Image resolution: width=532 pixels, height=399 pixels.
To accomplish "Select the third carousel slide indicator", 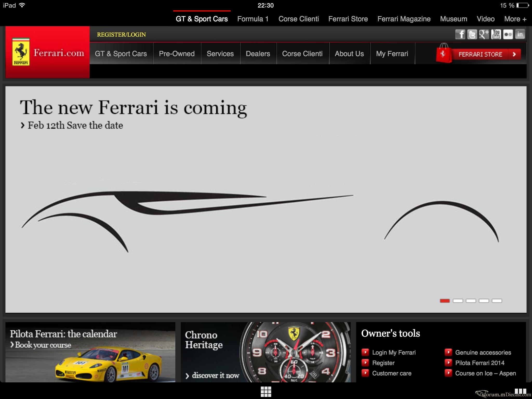I will click(471, 301).
